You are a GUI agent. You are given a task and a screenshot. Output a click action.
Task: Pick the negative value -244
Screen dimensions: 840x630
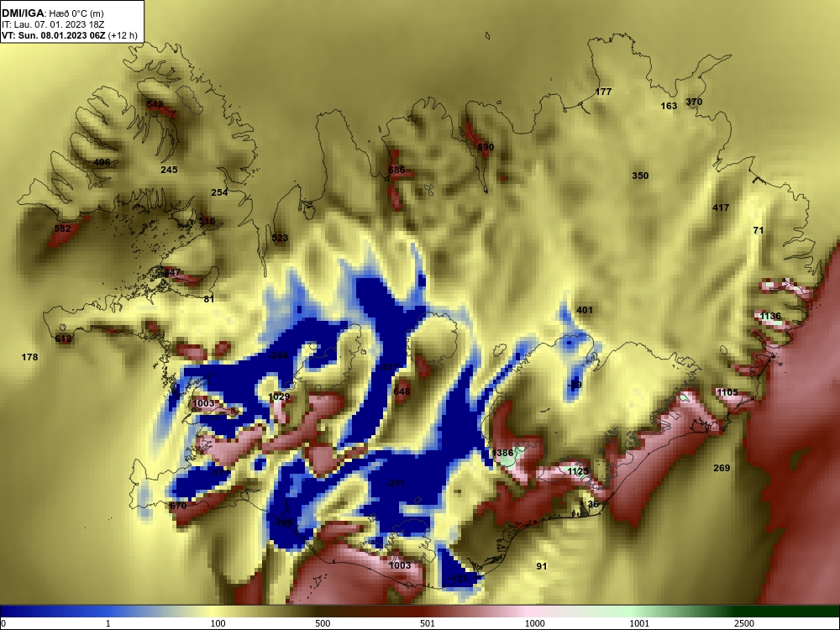278,355
